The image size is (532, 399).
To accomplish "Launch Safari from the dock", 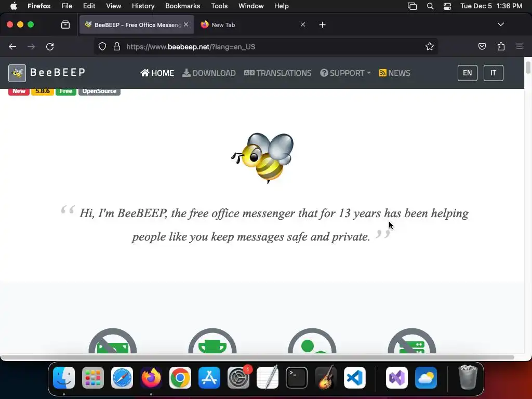I will coord(122,378).
